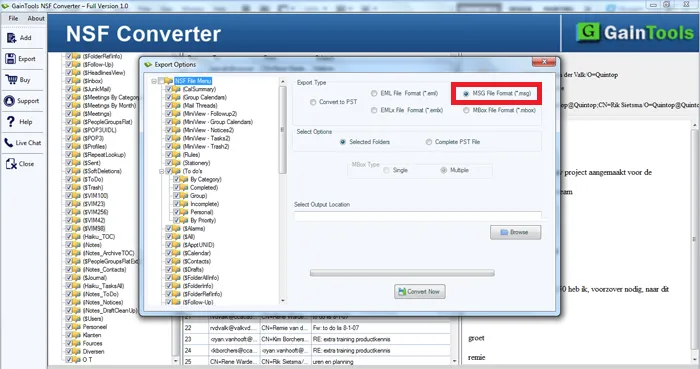Select message row 23 in the list
Image resolution: width=700 pixels, height=369 pixels.
[317, 340]
